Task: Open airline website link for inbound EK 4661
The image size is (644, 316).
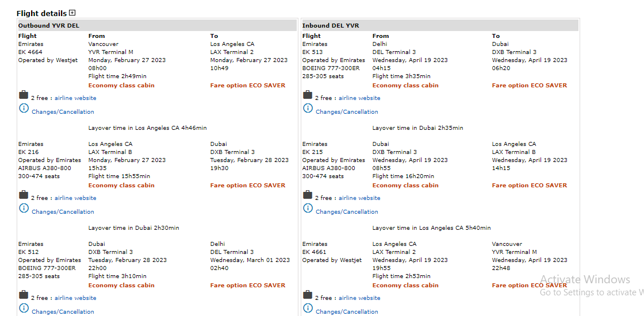Action: pos(359,298)
